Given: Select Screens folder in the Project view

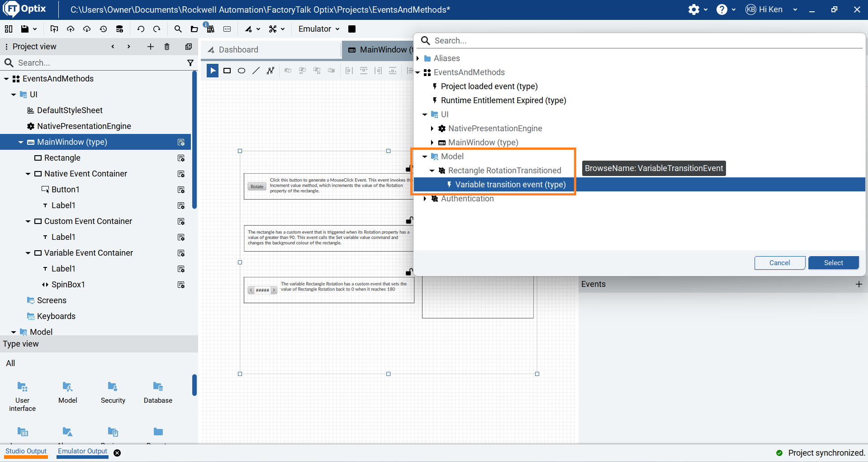Looking at the screenshot, I should 52,300.
